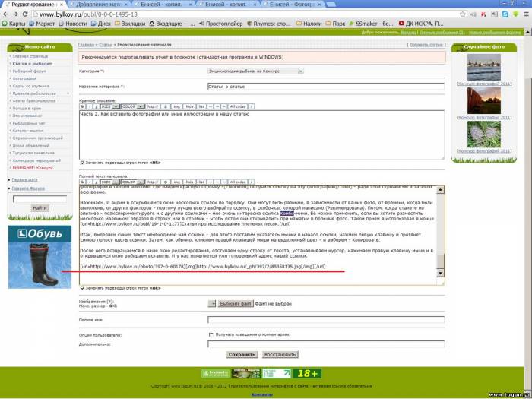Open the first random photo thumbnail
The image size is (532, 399).
point(484,67)
